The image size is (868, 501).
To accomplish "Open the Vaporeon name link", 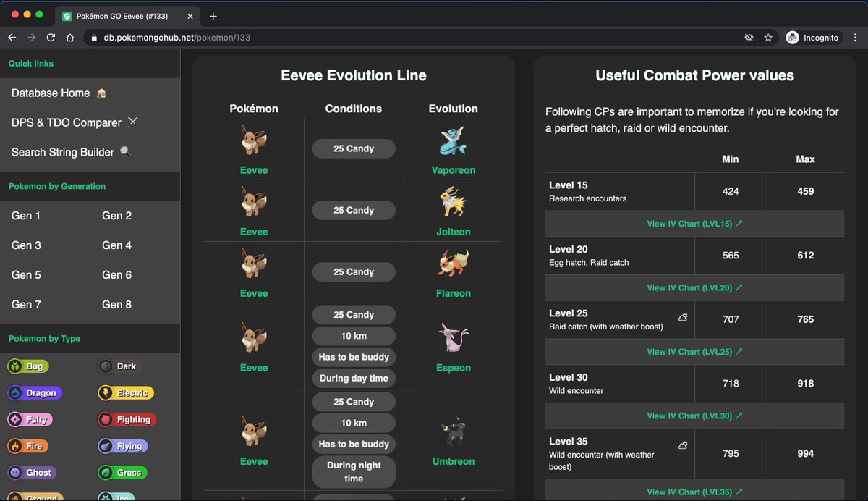I will tap(454, 170).
